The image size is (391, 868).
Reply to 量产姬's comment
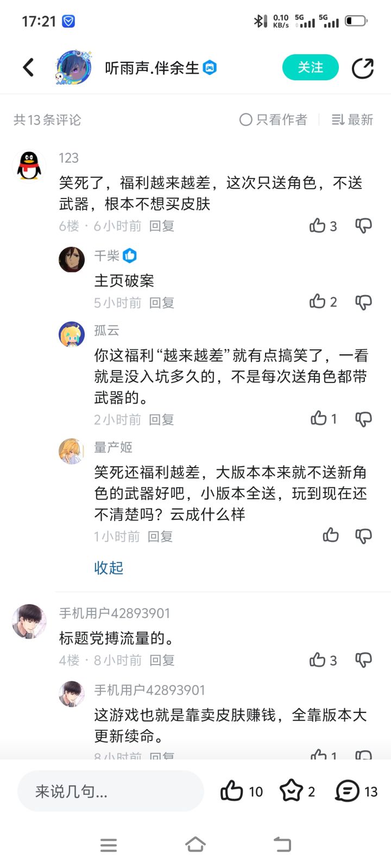pos(160,537)
